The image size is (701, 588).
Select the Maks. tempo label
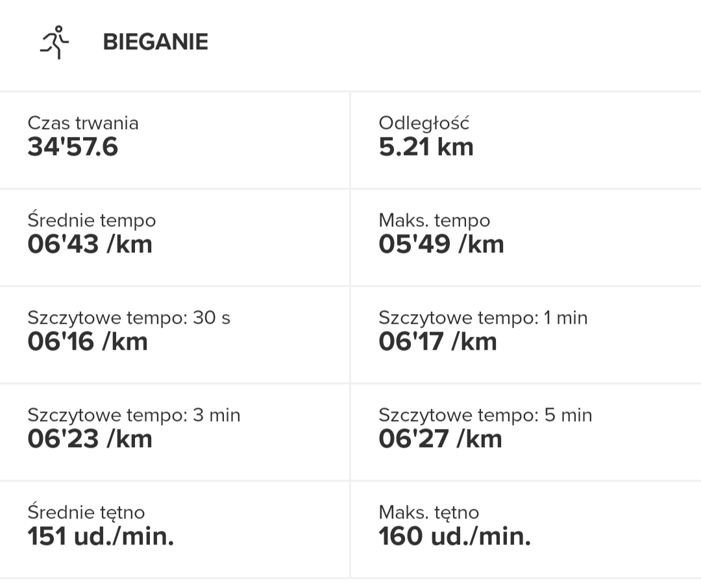click(x=434, y=220)
